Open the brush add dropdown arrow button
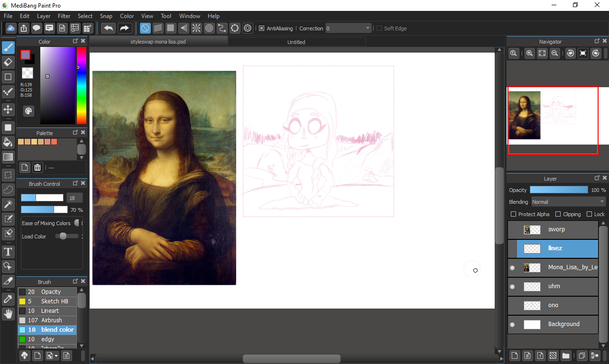Viewport: 609px width, 364px height. pos(52,355)
